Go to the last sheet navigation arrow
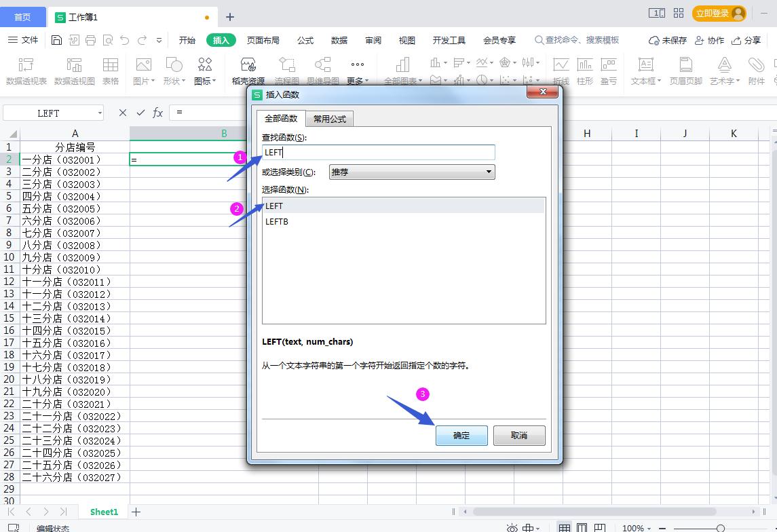The height and width of the screenshot is (532, 777). tap(63, 512)
